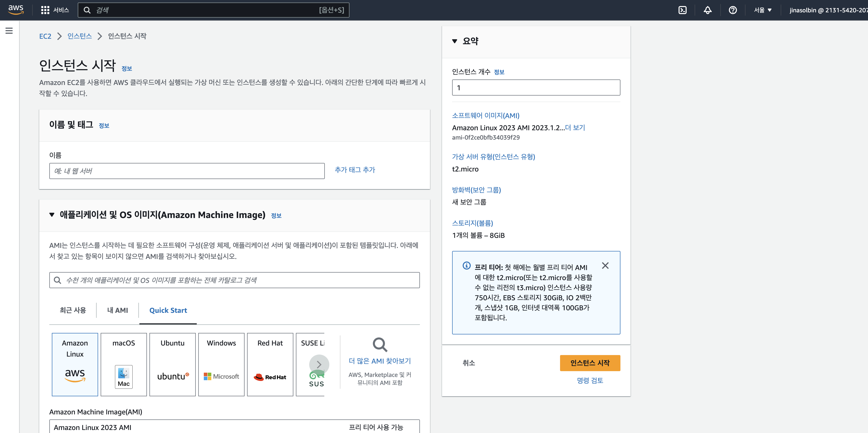The height and width of the screenshot is (433, 868).
Task: Switch to the 내 AMI tab
Action: [117, 310]
